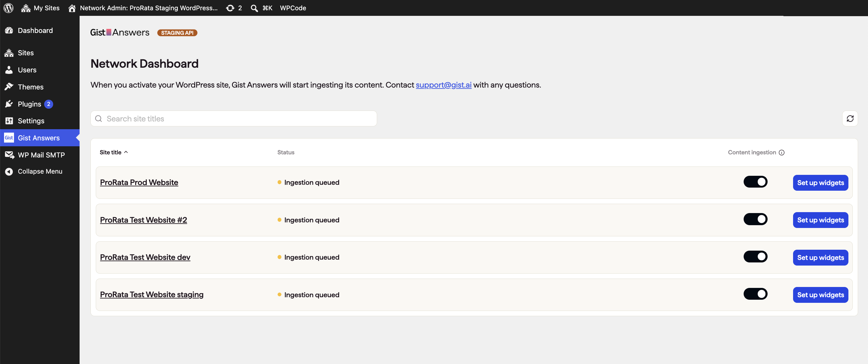Click the Plugins plug icon
The width and height of the screenshot is (868, 364).
pyautogui.click(x=9, y=104)
